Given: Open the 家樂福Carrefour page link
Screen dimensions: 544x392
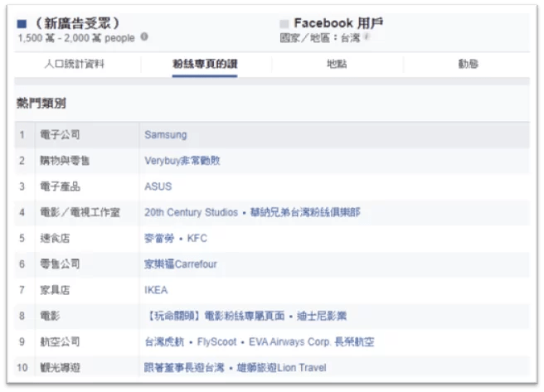Looking at the screenshot, I should pyautogui.click(x=181, y=264).
